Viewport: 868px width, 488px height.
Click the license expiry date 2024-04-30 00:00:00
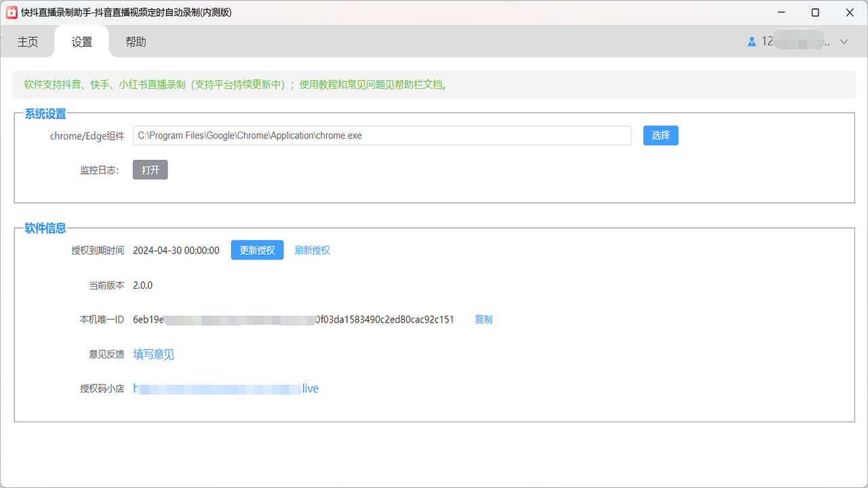(x=176, y=250)
